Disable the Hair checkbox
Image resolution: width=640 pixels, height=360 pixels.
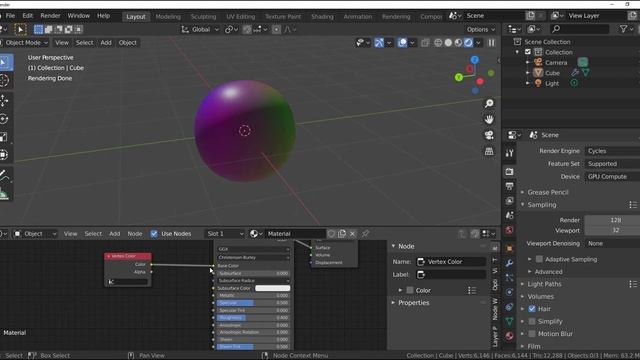532,309
